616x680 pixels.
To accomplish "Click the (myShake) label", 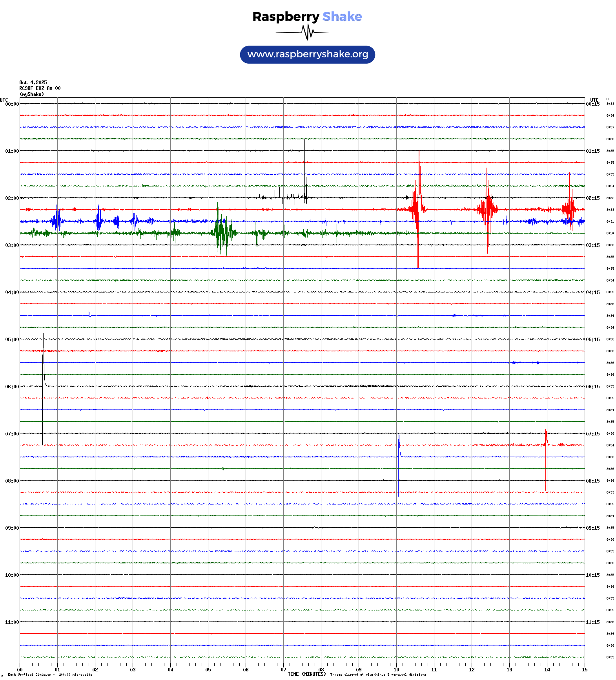I will [x=32, y=94].
